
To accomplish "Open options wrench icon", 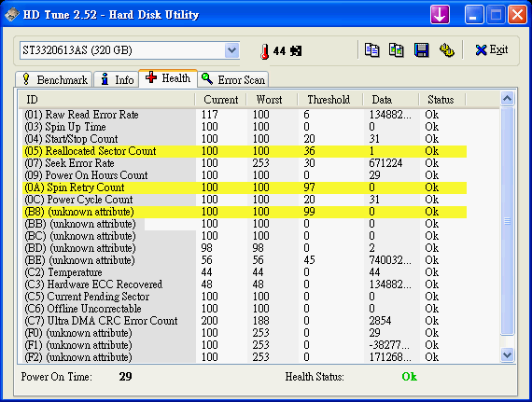I will 447,50.
